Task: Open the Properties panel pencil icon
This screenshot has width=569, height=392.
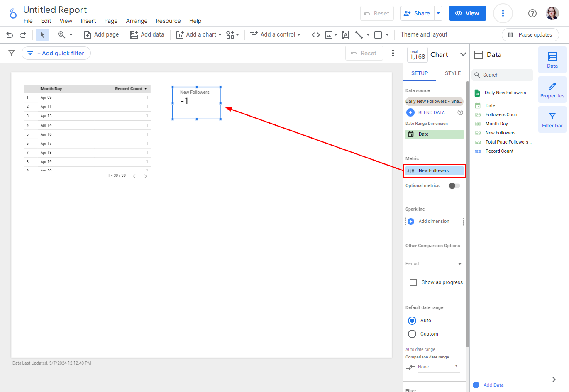Action: click(x=552, y=90)
